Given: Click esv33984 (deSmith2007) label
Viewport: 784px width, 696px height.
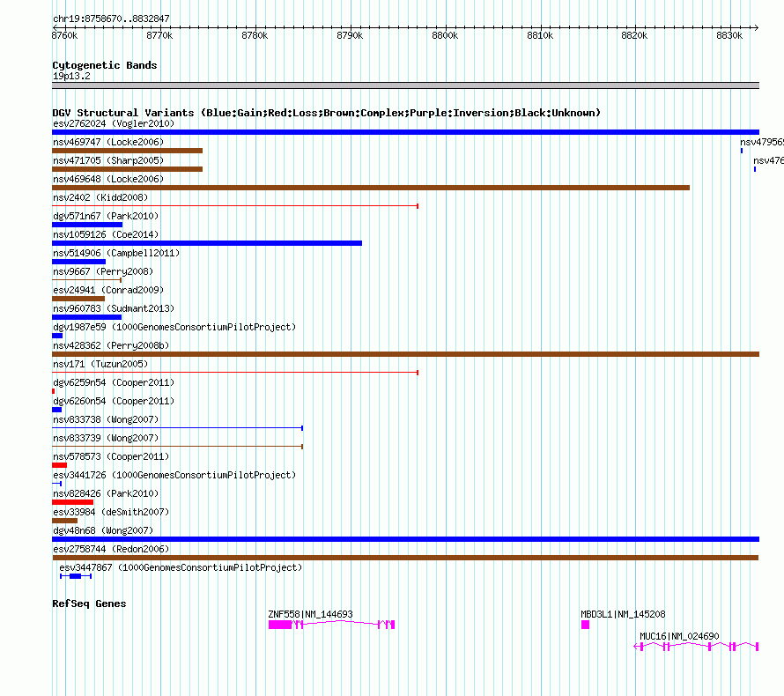Looking at the screenshot, I should pos(111,512).
